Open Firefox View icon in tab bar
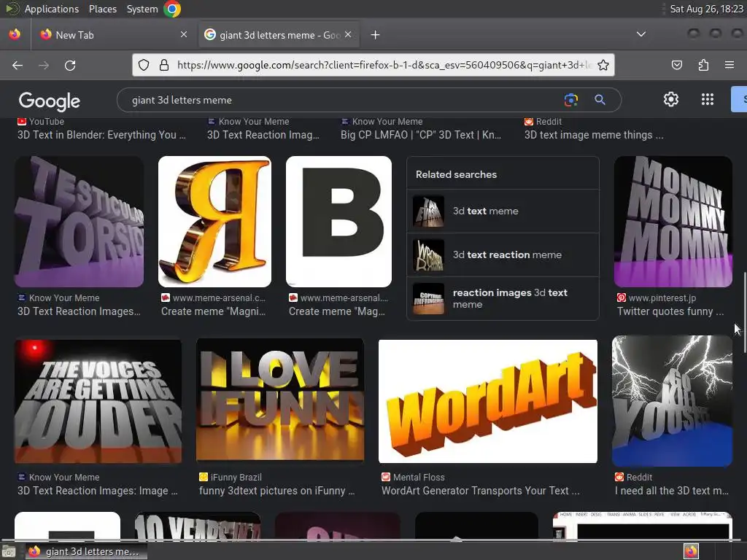 pyautogui.click(x=15, y=34)
